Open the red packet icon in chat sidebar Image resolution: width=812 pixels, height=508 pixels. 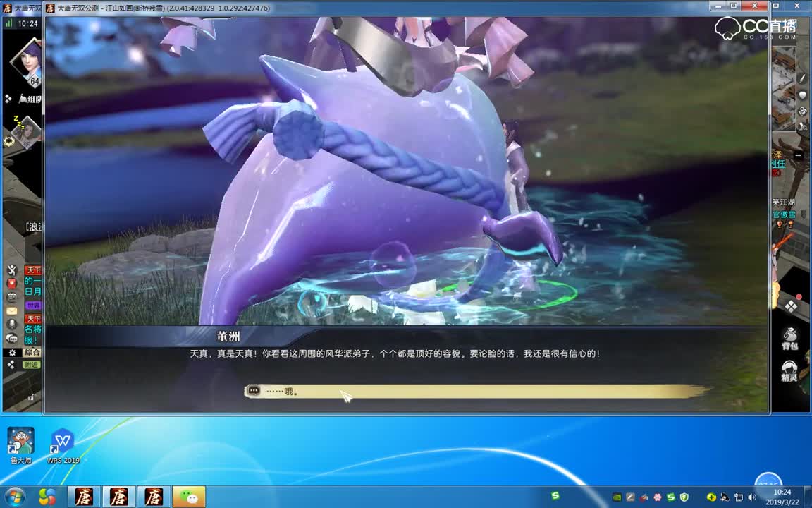tap(11, 284)
